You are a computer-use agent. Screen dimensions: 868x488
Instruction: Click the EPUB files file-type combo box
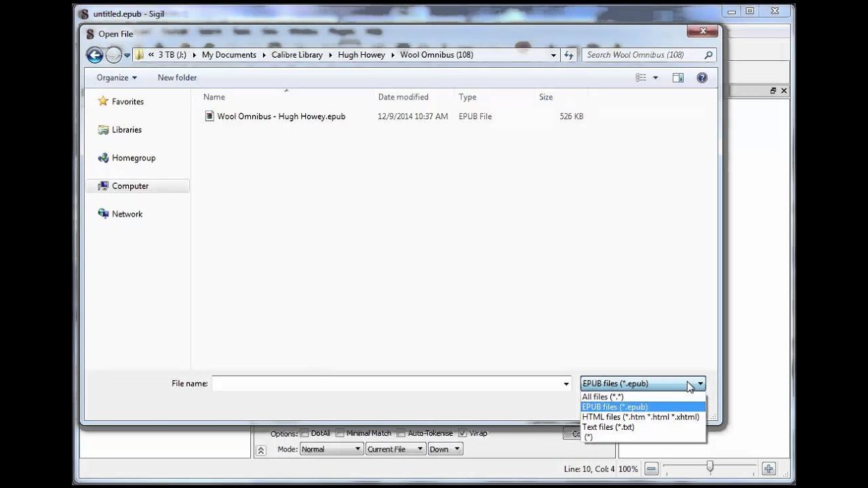tap(642, 384)
